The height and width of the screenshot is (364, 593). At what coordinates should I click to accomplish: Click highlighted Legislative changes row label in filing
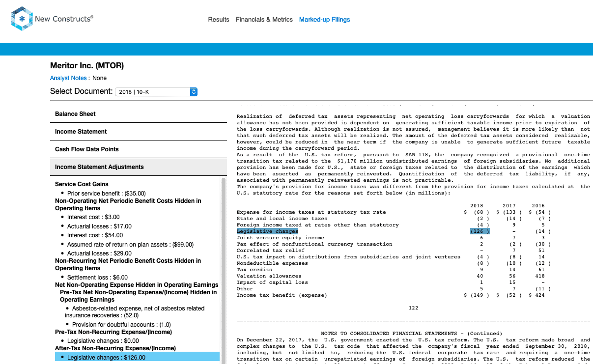coord(267,231)
